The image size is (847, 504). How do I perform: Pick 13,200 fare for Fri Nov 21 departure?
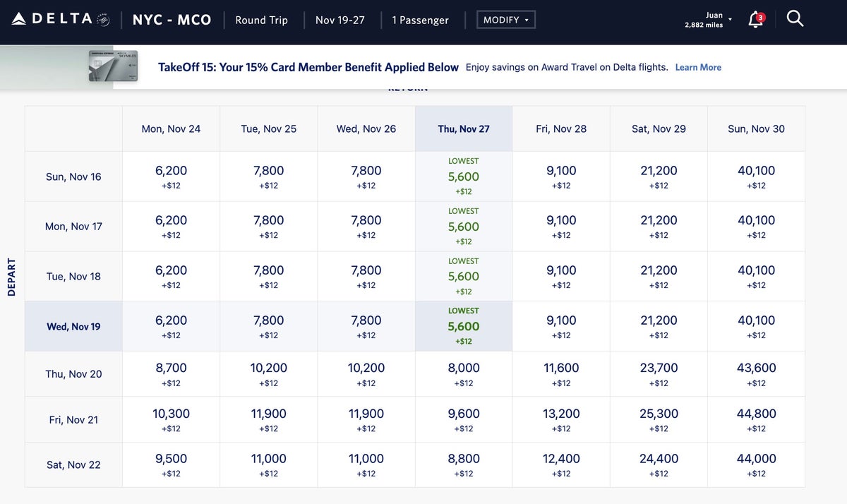point(561,419)
